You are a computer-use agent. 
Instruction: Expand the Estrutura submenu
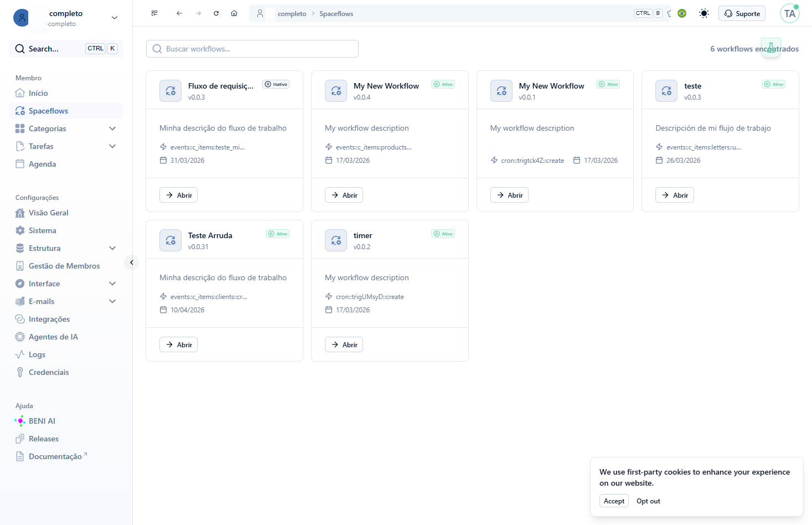[x=112, y=248]
